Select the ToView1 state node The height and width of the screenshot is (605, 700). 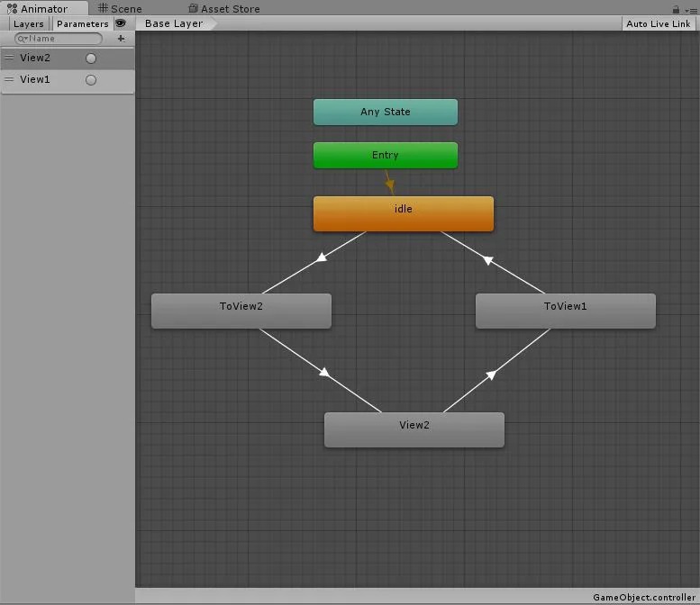point(565,311)
